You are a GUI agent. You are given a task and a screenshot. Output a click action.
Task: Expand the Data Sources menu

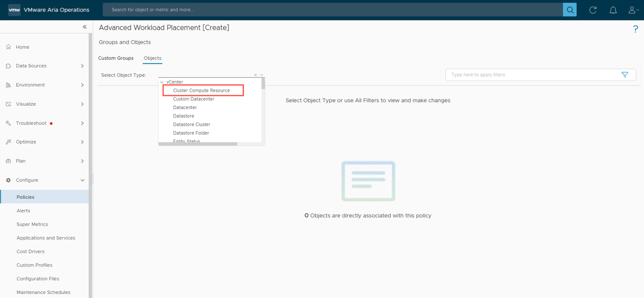[82, 66]
